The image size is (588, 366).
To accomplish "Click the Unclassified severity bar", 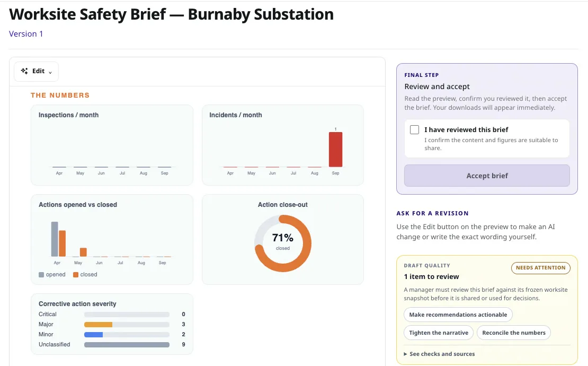I will coord(127,345).
